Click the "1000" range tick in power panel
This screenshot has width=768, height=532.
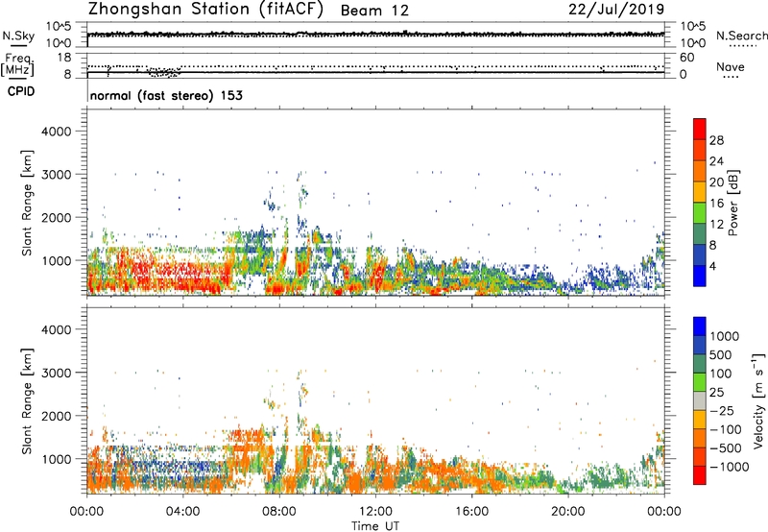point(57,260)
